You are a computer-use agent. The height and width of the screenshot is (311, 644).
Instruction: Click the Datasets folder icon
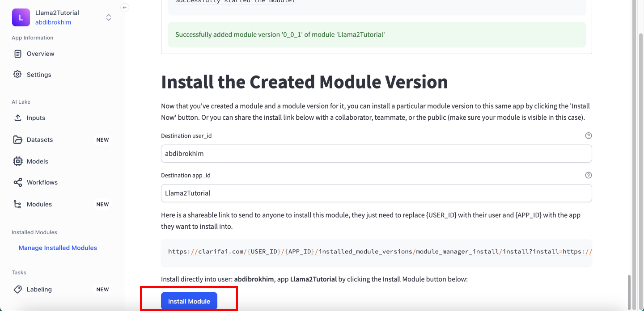click(x=18, y=139)
